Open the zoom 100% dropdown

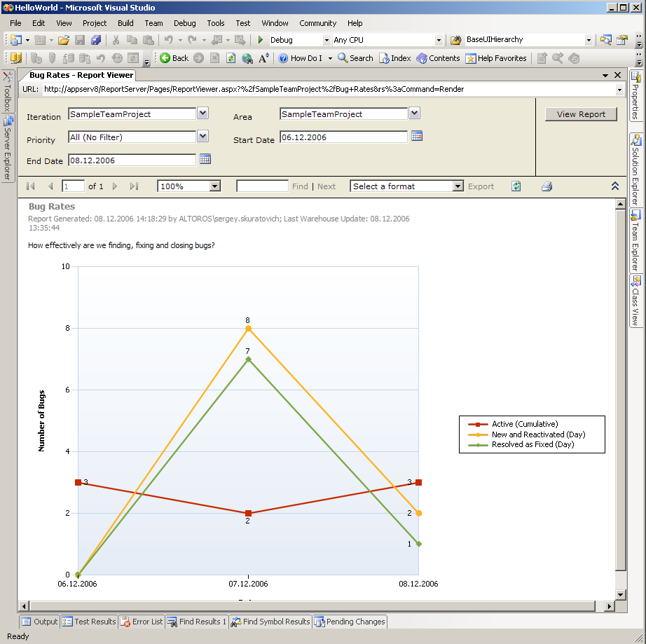214,186
